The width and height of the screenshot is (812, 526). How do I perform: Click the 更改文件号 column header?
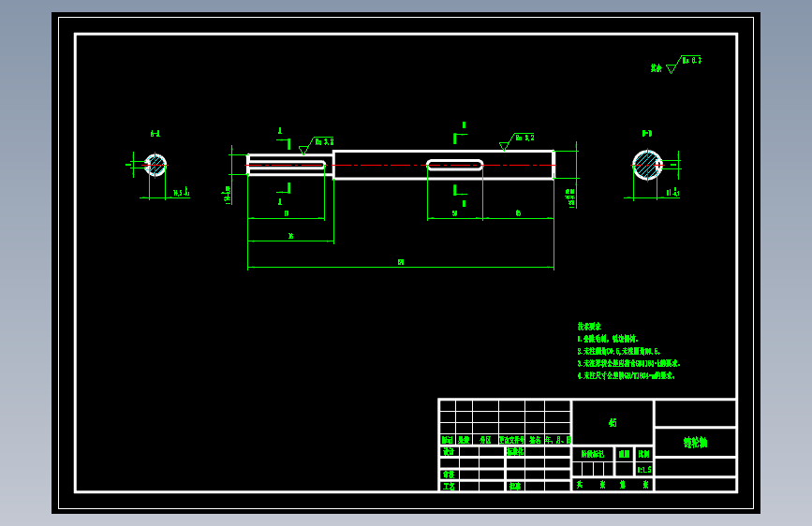511,440
